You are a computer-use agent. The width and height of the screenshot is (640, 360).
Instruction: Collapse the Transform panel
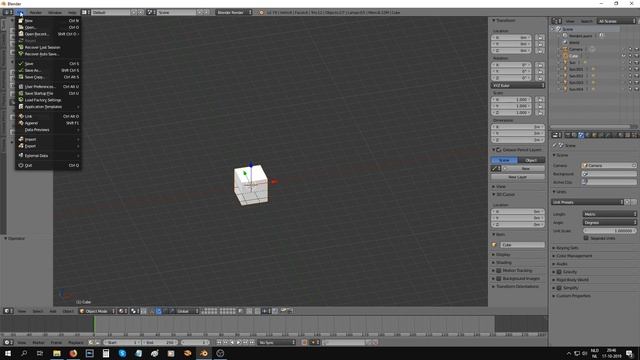[504, 20]
